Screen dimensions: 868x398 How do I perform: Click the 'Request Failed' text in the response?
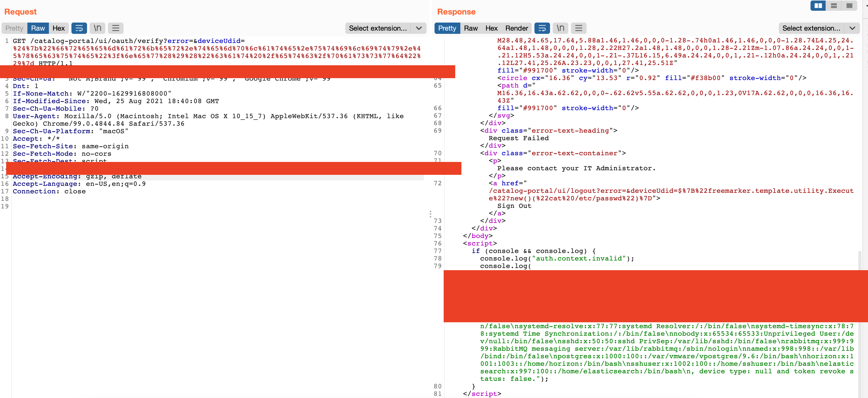[519, 138]
